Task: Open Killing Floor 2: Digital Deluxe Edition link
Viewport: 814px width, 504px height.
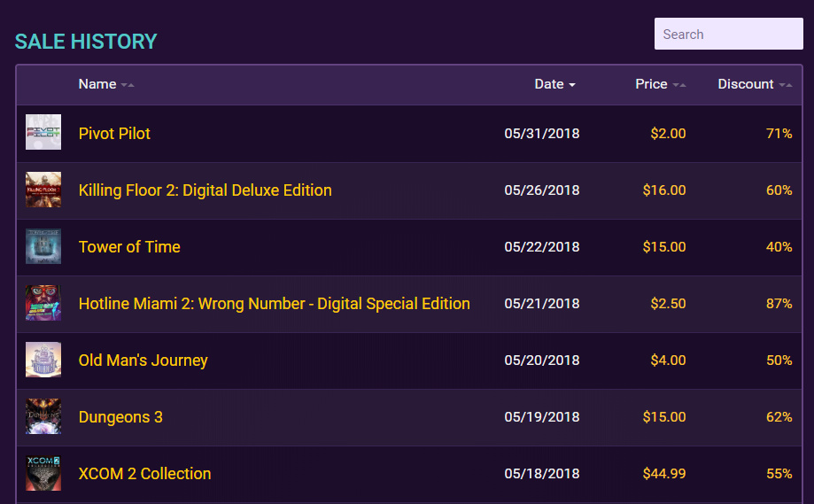Action: point(205,190)
